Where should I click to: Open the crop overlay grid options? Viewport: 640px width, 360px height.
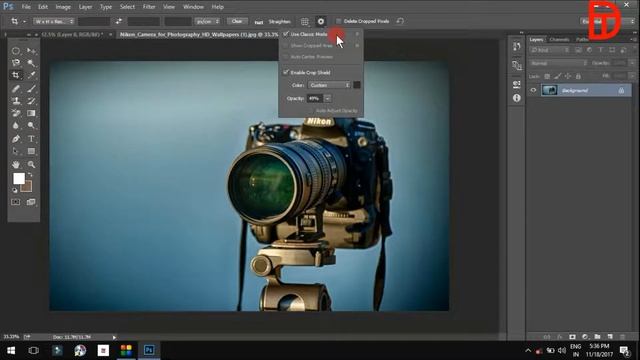pyautogui.click(x=304, y=21)
